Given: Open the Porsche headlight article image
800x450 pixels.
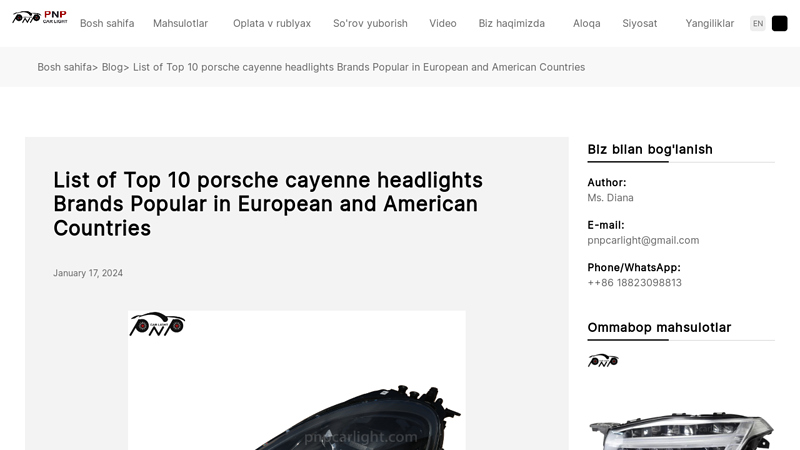Looking at the screenshot, I should pyautogui.click(x=296, y=380).
